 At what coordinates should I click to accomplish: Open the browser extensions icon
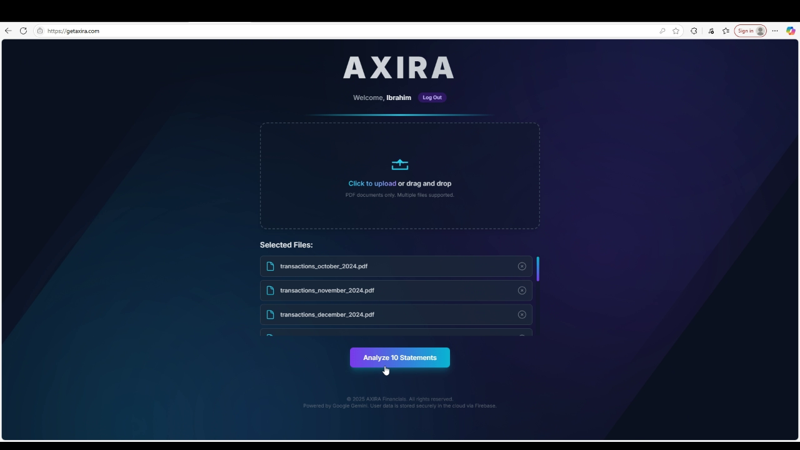point(694,31)
